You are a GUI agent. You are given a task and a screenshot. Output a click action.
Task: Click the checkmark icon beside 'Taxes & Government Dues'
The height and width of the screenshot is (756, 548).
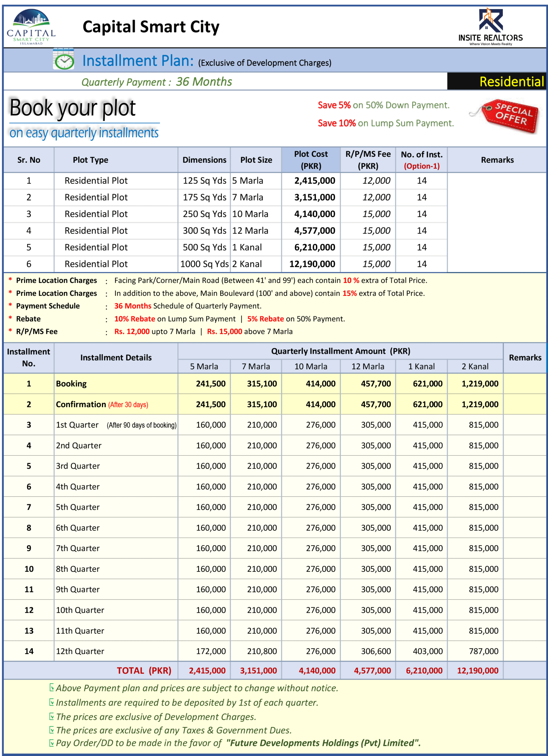pyautogui.click(x=52, y=730)
